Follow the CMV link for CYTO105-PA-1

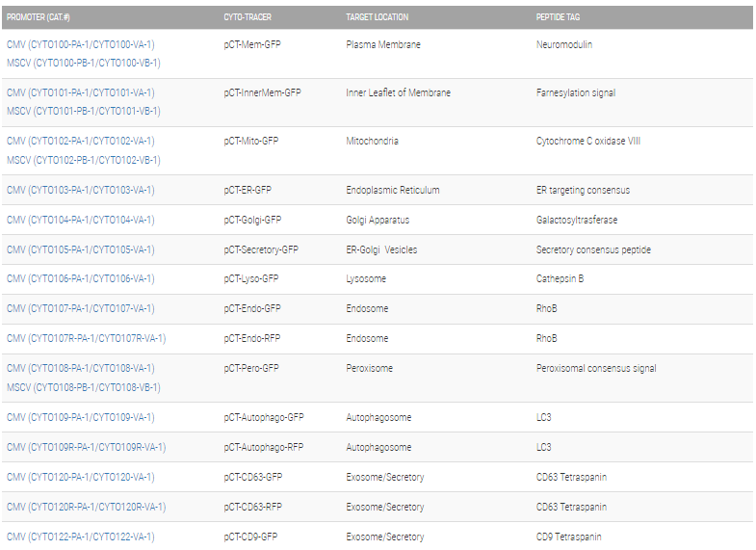point(80,249)
